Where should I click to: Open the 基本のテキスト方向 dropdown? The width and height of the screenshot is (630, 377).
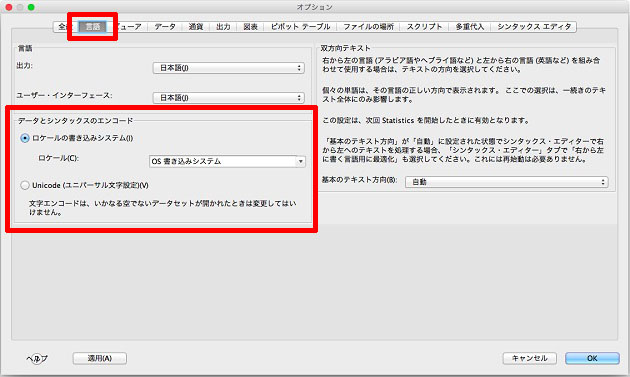coord(506,182)
